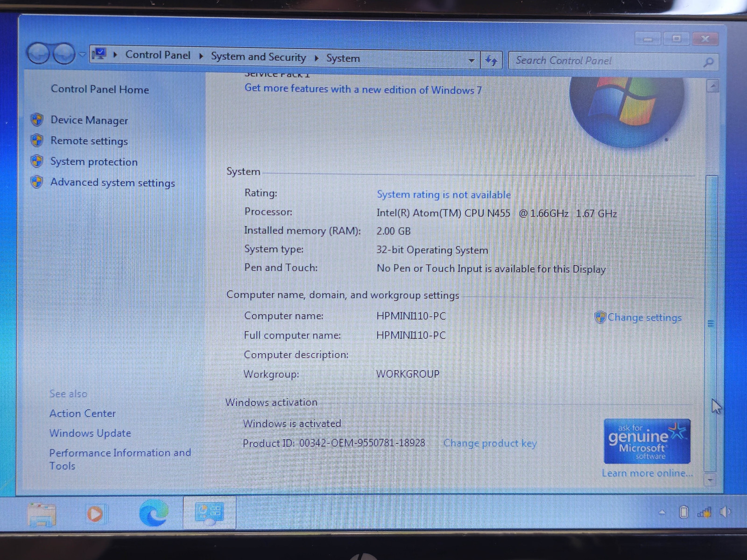
Task: Open Remote settings link
Action: (89, 141)
